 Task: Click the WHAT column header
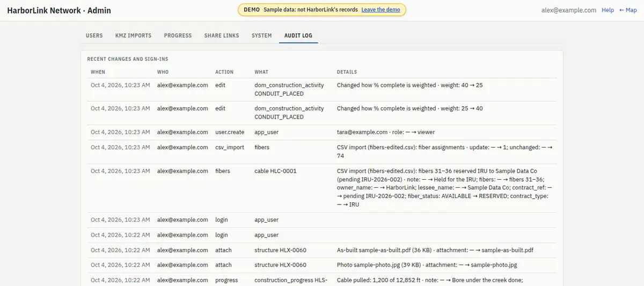[x=261, y=72]
